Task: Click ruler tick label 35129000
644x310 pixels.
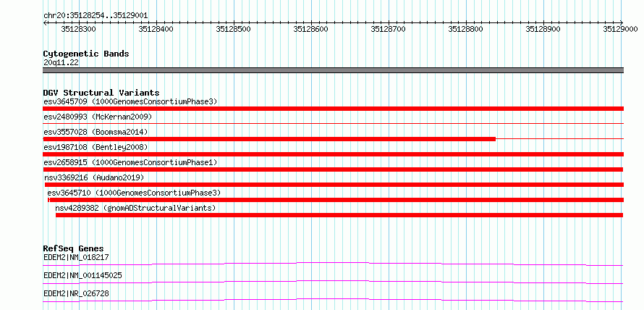Action: (620, 29)
